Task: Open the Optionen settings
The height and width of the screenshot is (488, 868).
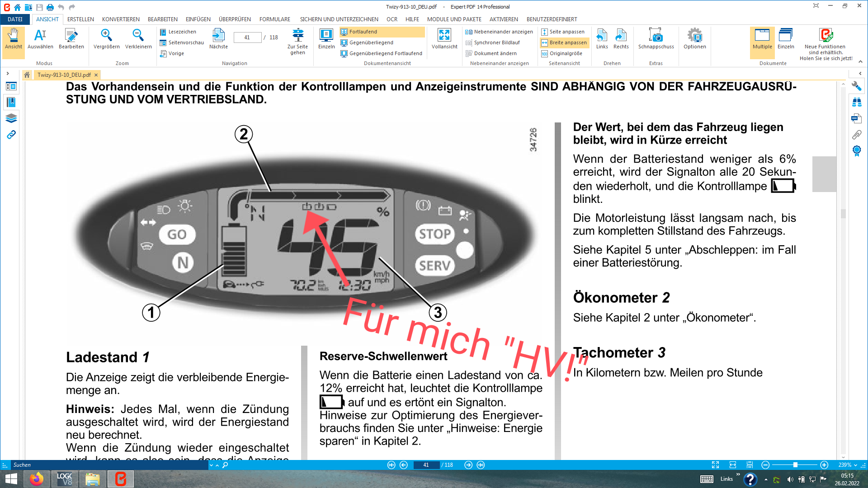Action: click(x=694, y=38)
